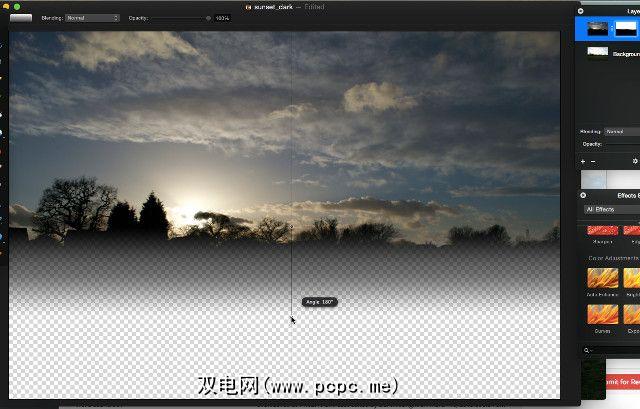Image resolution: width=640 pixels, height=409 pixels.
Task: Choose the second gradient preset swatch
Action: tap(624, 180)
